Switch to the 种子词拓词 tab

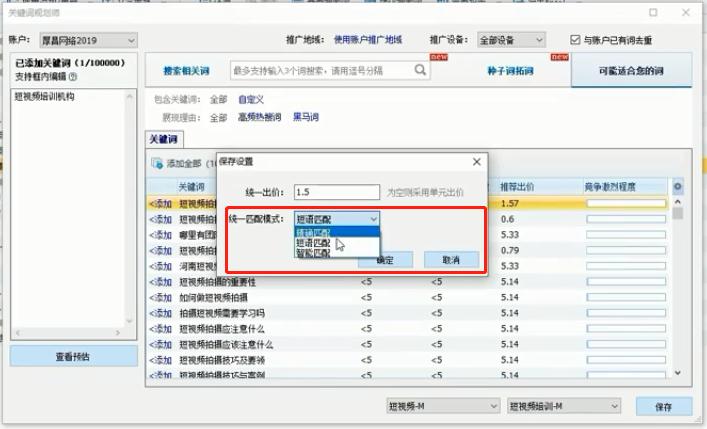point(510,71)
